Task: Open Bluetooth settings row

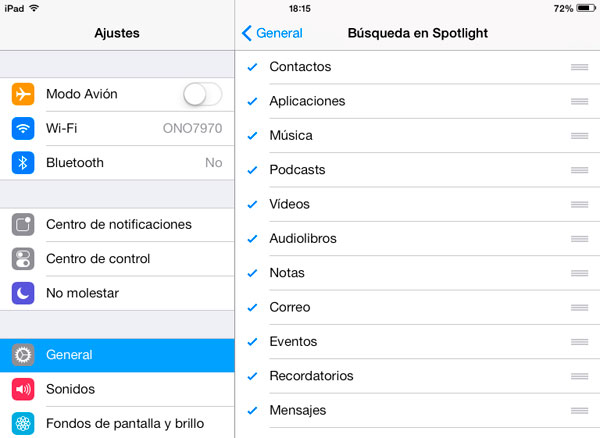Action: click(117, 163)
